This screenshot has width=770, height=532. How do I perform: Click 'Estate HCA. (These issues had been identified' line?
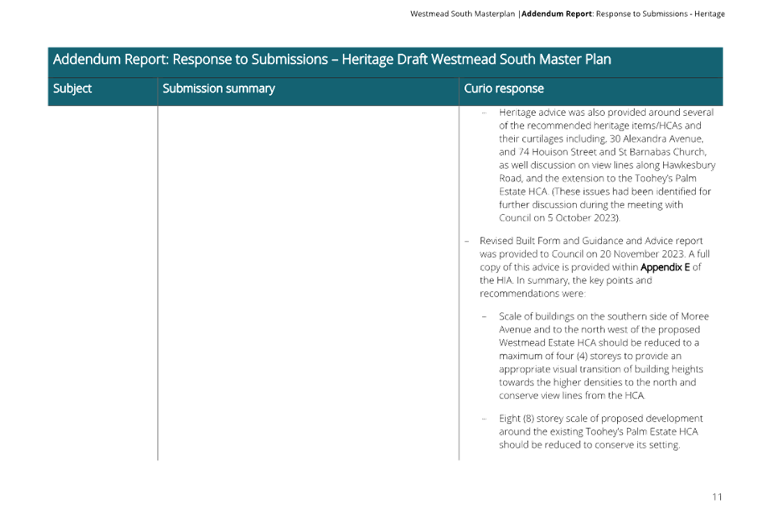click(605, 192)
